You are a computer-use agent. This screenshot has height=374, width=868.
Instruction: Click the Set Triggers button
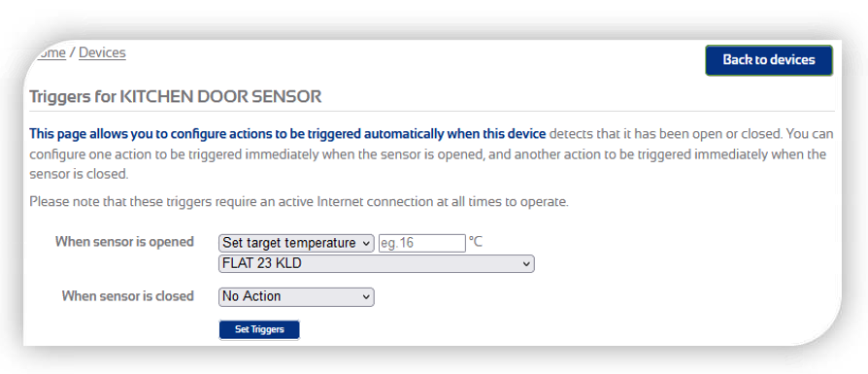(259, 329)
